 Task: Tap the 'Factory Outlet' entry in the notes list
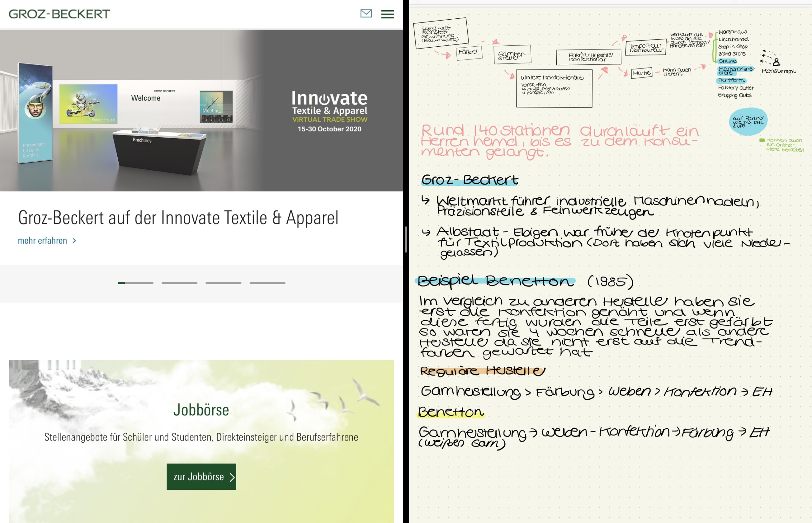click(736, 88)
